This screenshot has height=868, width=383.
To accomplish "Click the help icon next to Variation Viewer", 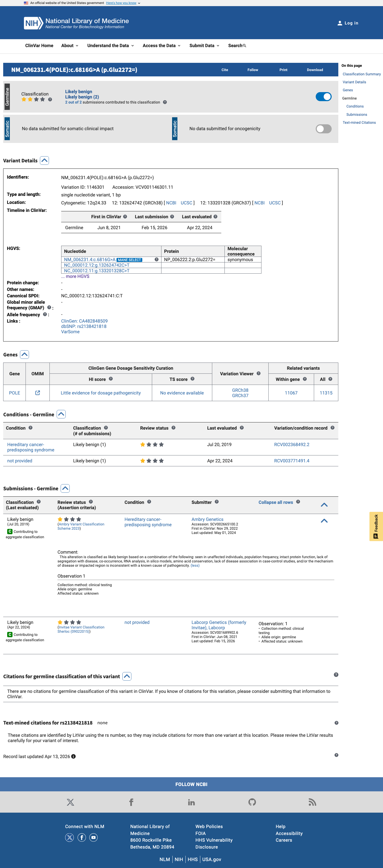I will tap(259, 373).
